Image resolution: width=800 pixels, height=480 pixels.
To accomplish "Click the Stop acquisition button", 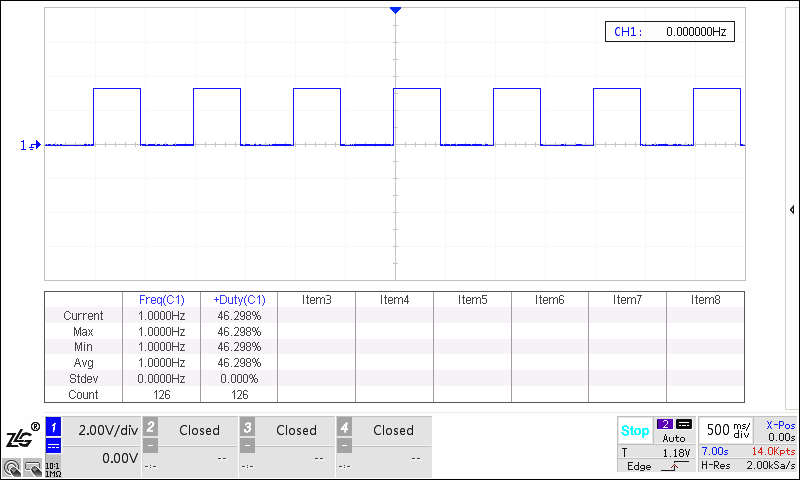I will [635, 431].
